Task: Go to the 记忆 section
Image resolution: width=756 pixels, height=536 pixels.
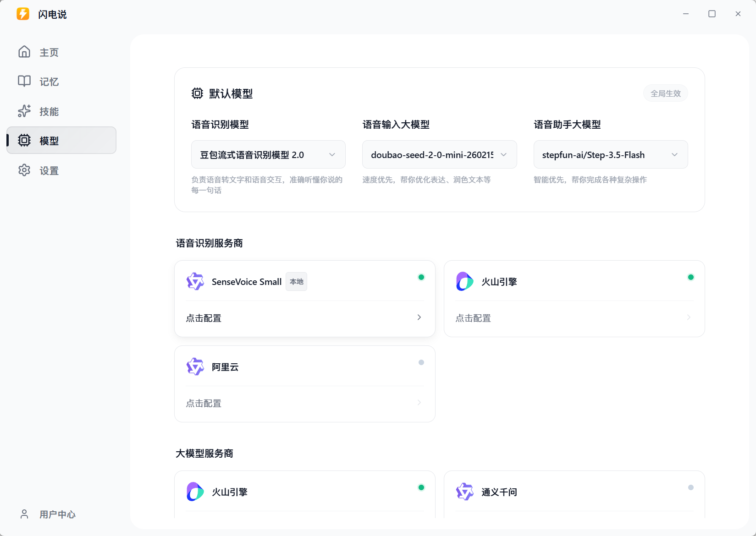Action: click(x=61, y=82)
